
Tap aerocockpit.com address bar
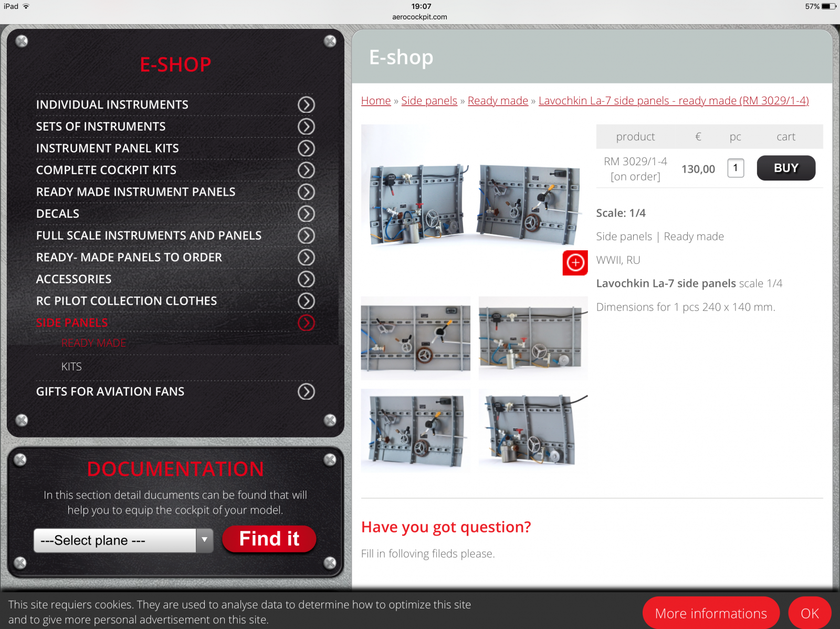tap(420, 17)
